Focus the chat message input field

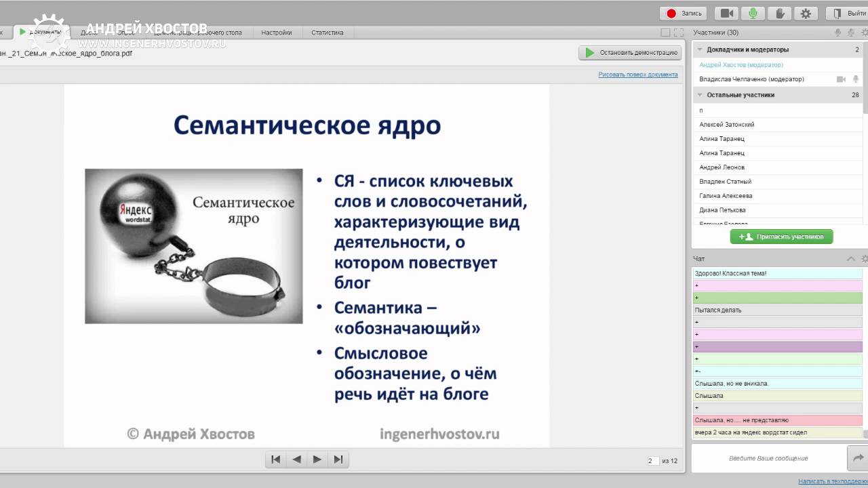tap(769, 458)
